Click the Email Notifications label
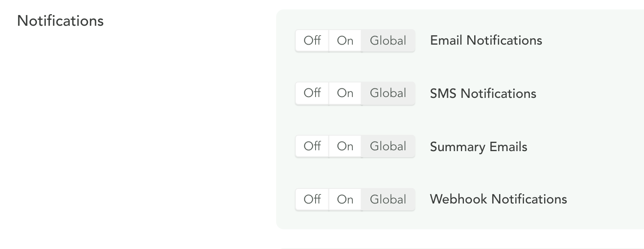This screenshot has width=644, height=249. pos(486,41)
